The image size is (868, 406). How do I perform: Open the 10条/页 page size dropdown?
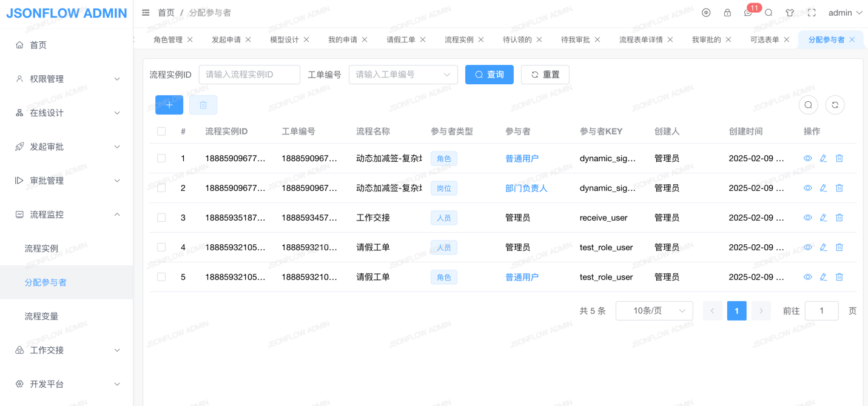(x=654, y=311)
